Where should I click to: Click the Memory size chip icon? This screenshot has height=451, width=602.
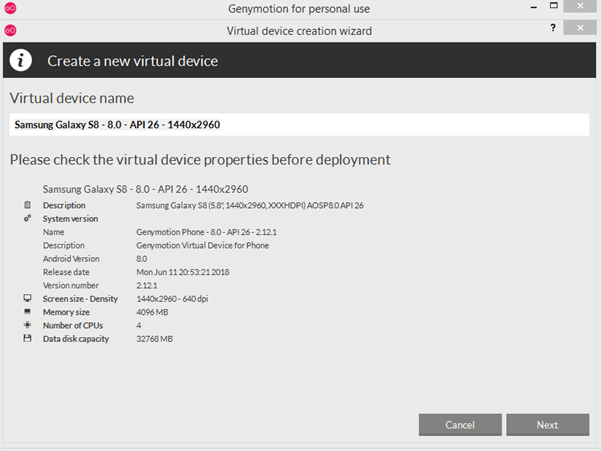coord(27,311)
